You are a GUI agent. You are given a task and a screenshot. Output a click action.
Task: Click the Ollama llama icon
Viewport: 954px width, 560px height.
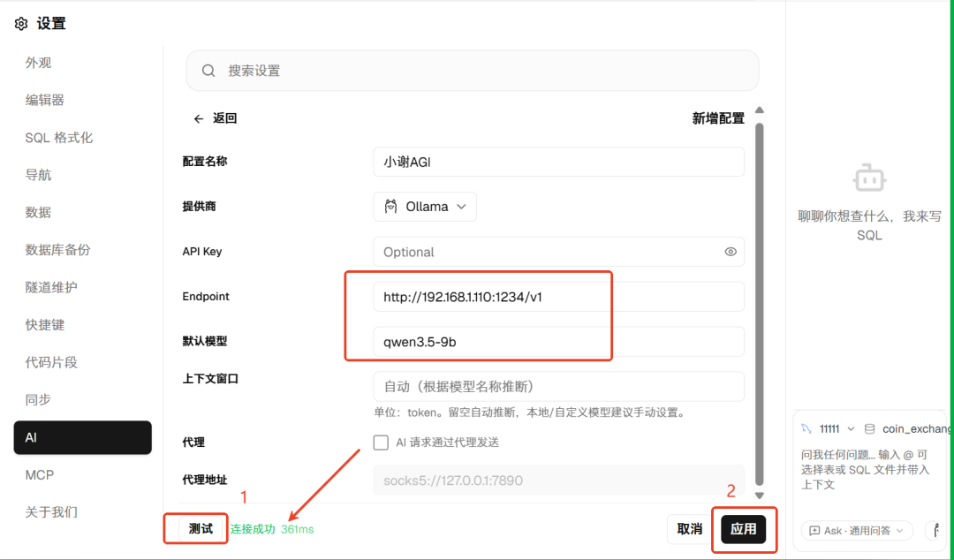(x=390, y=207)
